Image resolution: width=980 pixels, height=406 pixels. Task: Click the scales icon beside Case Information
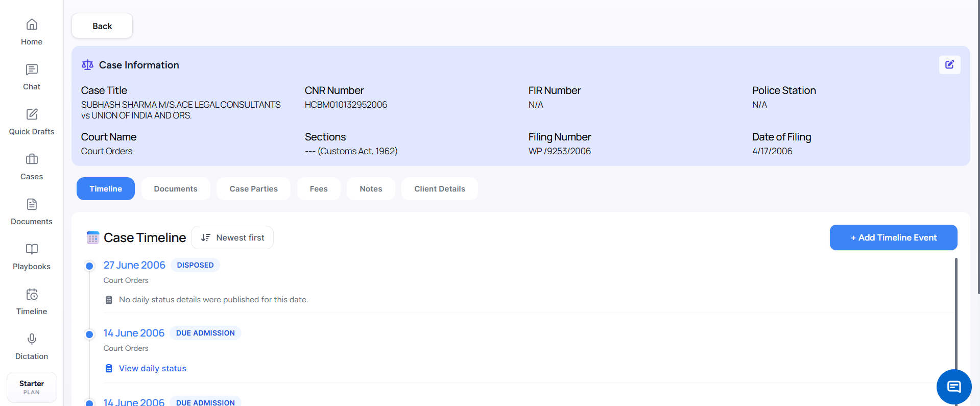click(x=88, y=65)
